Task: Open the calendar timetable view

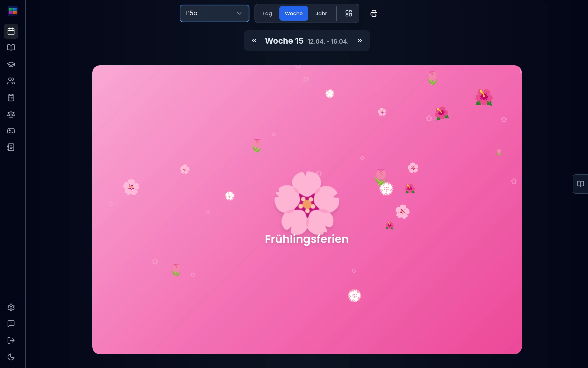Action: [11, 31]
